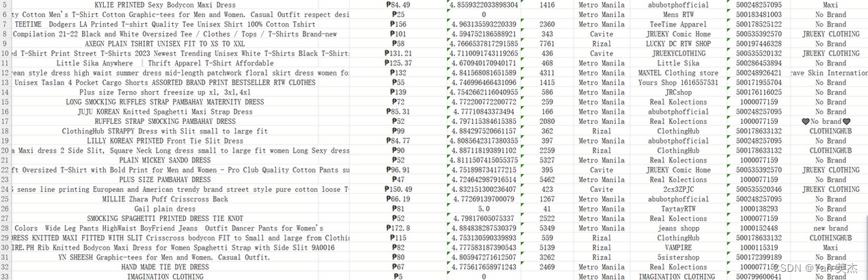This screenshot has height=280, width=868.
Task: Click the price cell ₱156
Action: pyautogui.click(x=398, y=24)
